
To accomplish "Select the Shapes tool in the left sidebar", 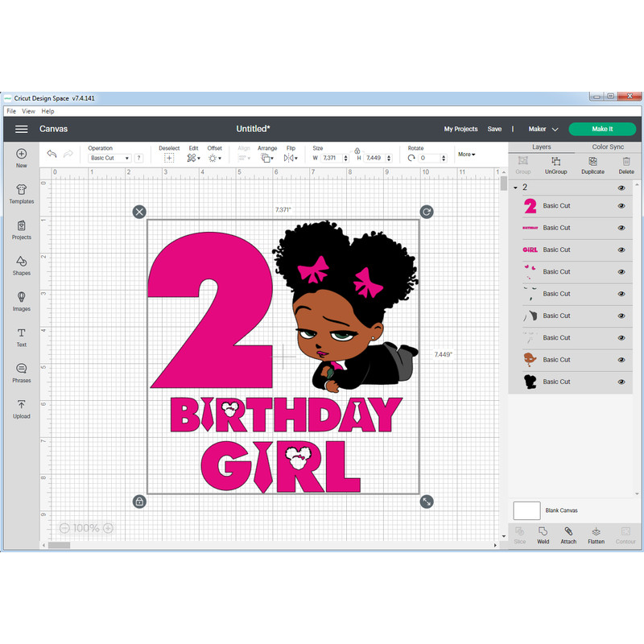I will coord(22,266).
